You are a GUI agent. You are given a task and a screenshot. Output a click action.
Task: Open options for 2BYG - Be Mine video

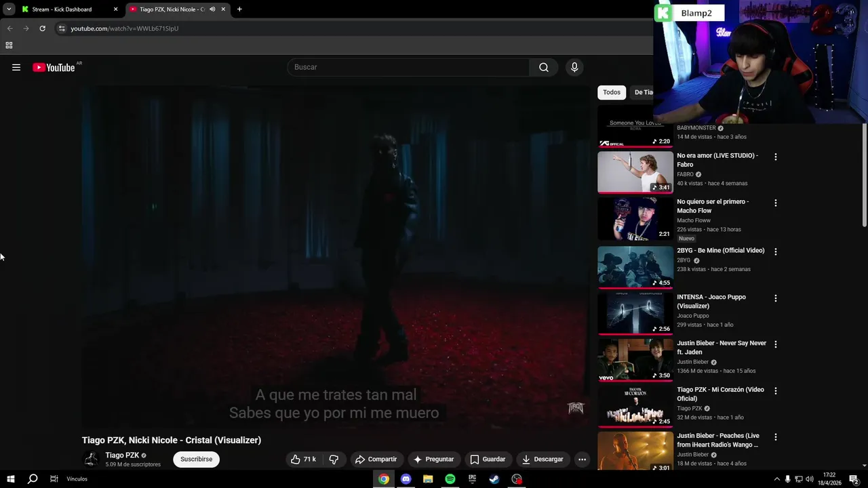coord(776,251)
